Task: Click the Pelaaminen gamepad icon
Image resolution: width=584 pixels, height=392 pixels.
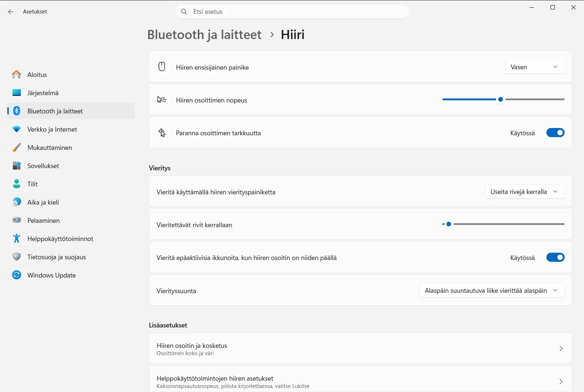Action: [16, 220]
